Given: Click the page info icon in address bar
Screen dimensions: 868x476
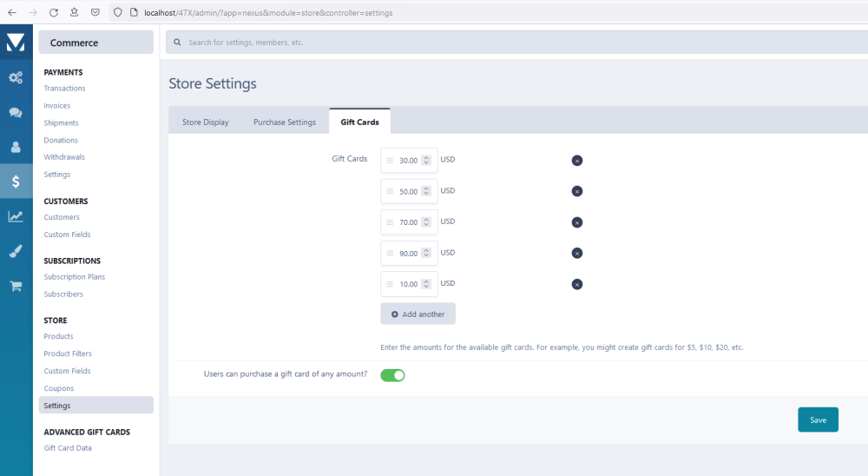Looking at the screenshot, I should tap(134, 12).
